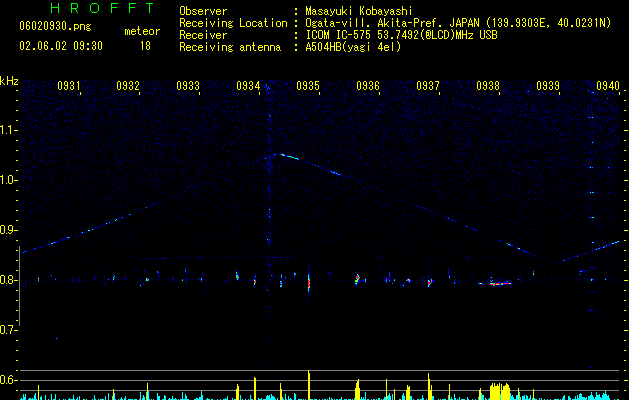Click the Ogata-vill. Akita-Pref. JAPAN location text
This screenshot has height=400, width=629.
(392, 23)
